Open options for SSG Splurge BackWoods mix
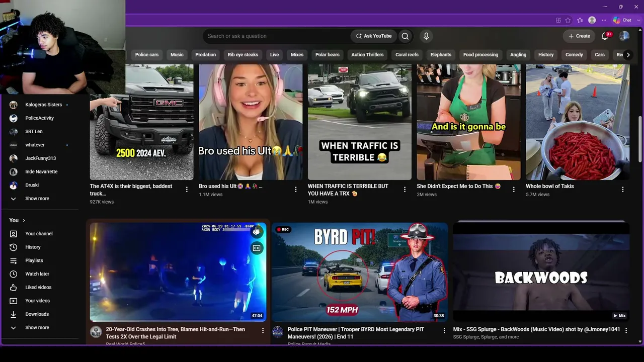This screenshot has width=644, height=362. pyautogui.click(x=626, y=330)
